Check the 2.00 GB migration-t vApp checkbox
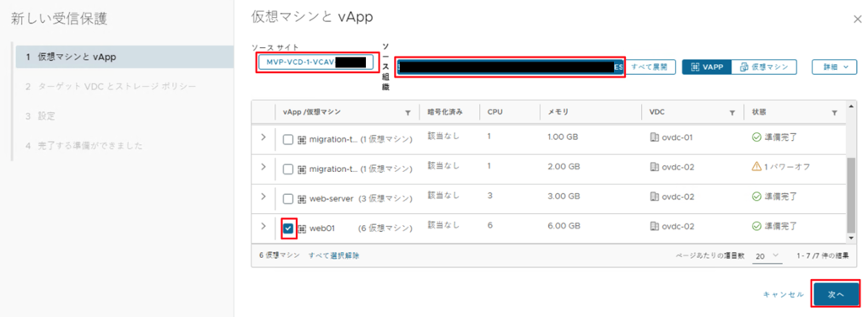The image size is (868, 317). click(x=288, y=169)
